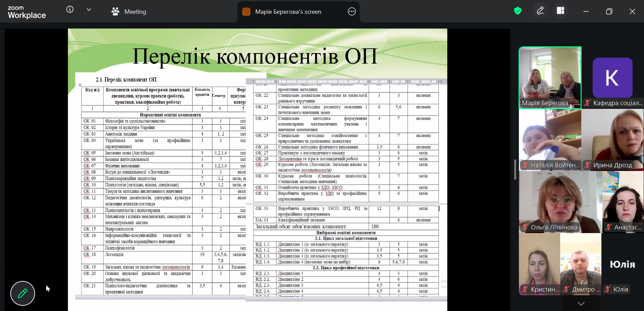Change the view layout using the grid icon
Image resolution: width=644 pixels, height=311 pixels.
pyautogui.click(x=560, y=11)
